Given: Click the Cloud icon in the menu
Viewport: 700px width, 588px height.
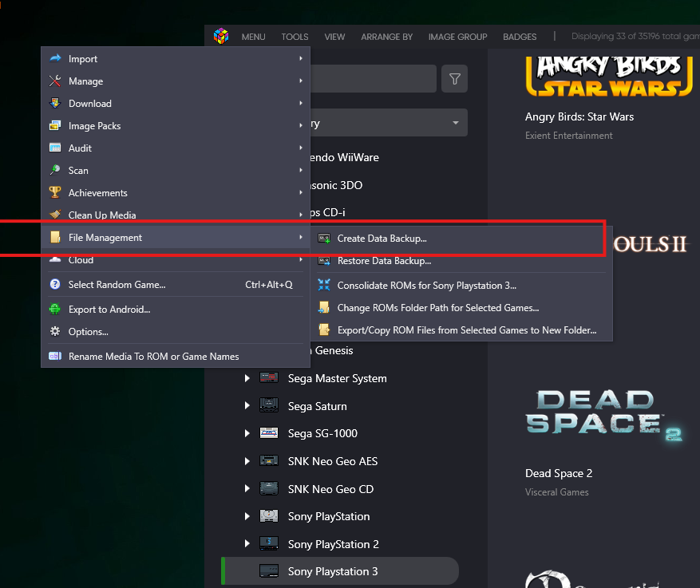Looking at the screenshot, I should pyautogui.click(x=55, y=259).
